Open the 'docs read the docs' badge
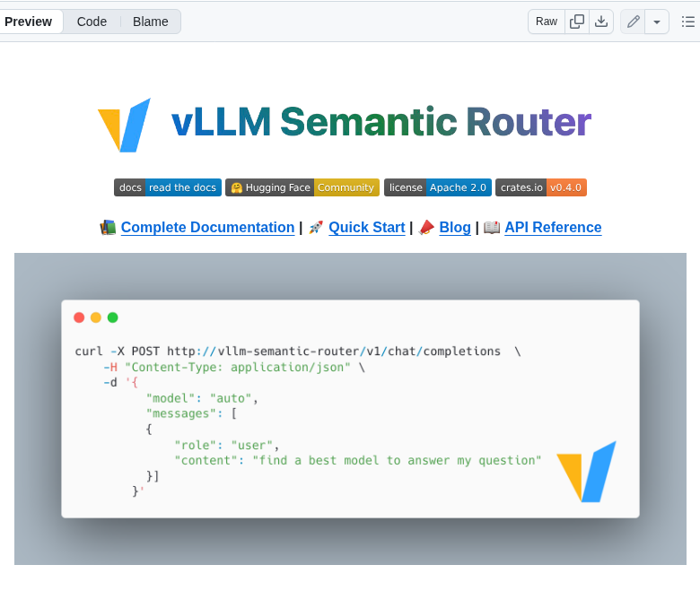 click(x=168, y=187)
